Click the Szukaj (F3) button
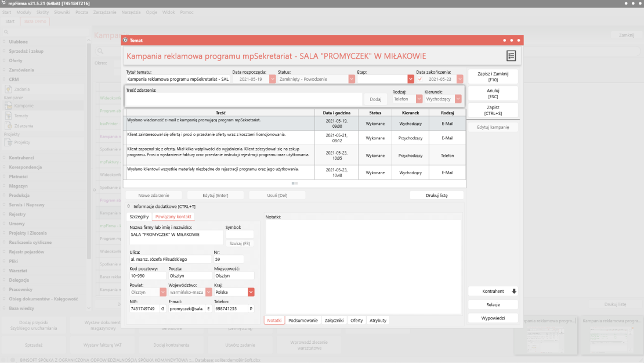The height and width of the screenshot is (363, 644). pos(240,243)
